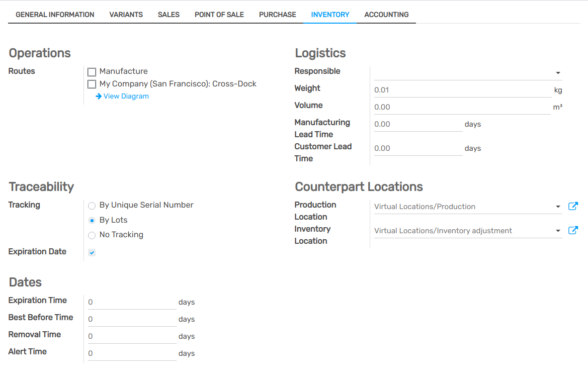588x383 pixels.
Task: Open Production Location dropdown arrow
Action: [x=558, y=207]
